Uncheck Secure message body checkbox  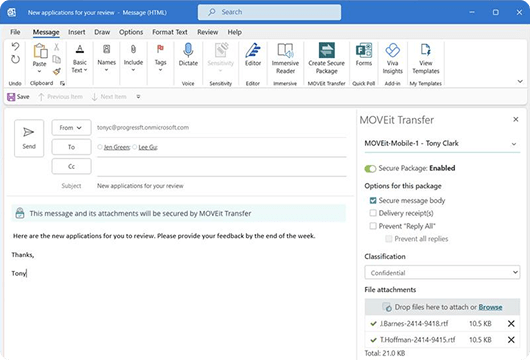(373, 200)
